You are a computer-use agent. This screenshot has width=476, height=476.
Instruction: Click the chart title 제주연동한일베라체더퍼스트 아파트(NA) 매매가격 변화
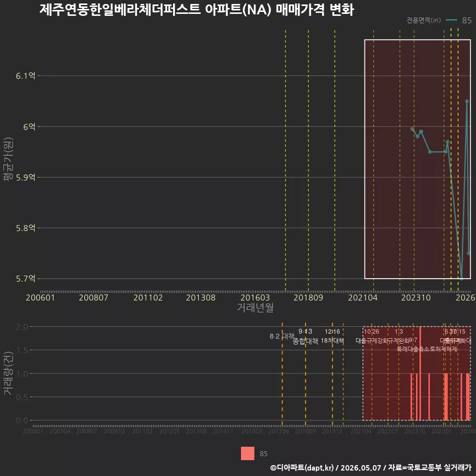[197, 10]
